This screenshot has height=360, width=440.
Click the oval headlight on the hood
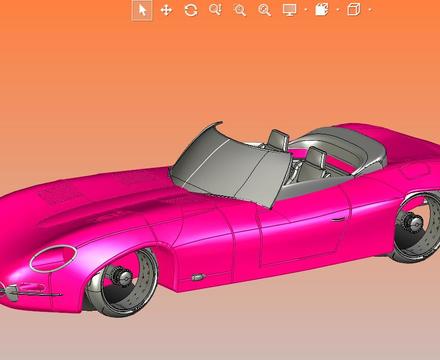point(53,258)
